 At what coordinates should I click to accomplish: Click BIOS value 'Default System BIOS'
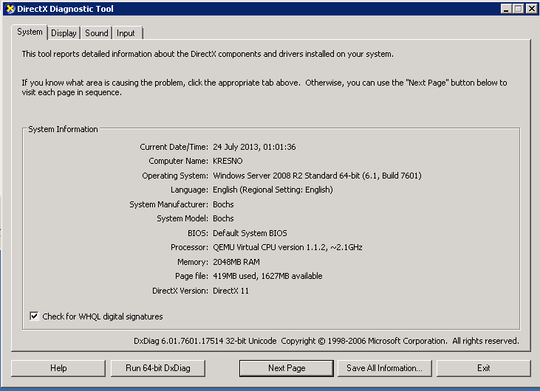coord(250,233)
